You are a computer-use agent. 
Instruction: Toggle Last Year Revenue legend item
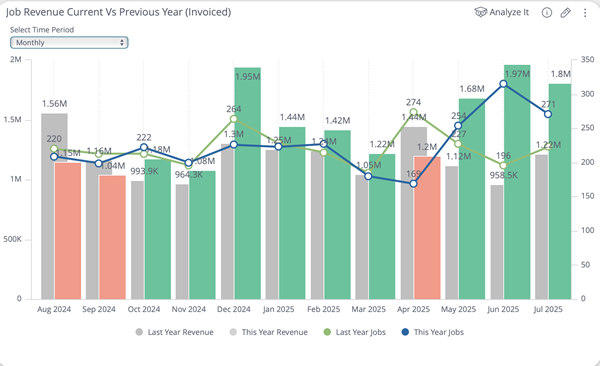(x=174, y=332)
